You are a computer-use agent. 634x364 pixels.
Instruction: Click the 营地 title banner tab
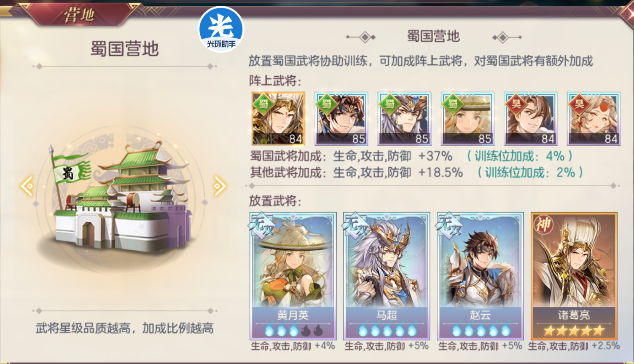point(79,15)
